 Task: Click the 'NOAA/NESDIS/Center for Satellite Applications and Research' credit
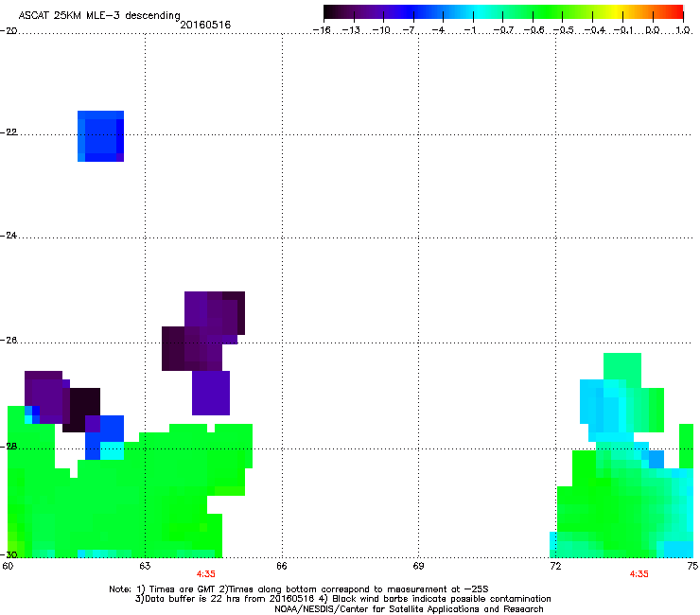(x=409, y=609)
